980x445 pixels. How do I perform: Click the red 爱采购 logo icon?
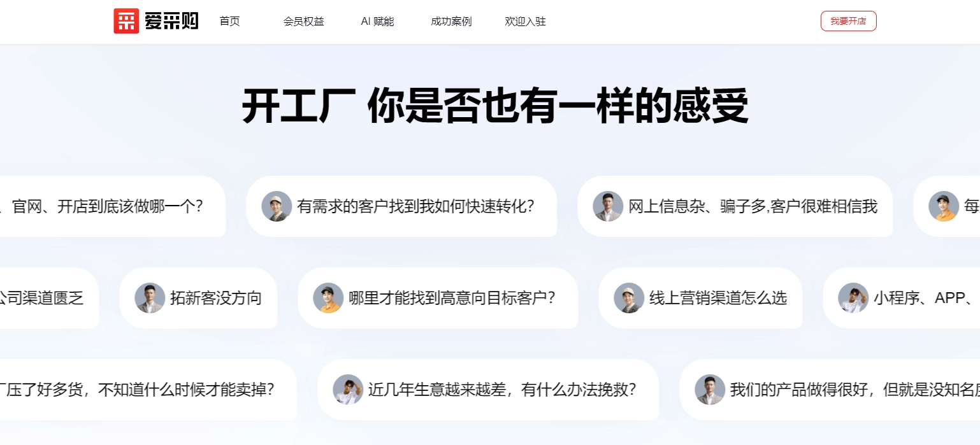pos(126,21)
